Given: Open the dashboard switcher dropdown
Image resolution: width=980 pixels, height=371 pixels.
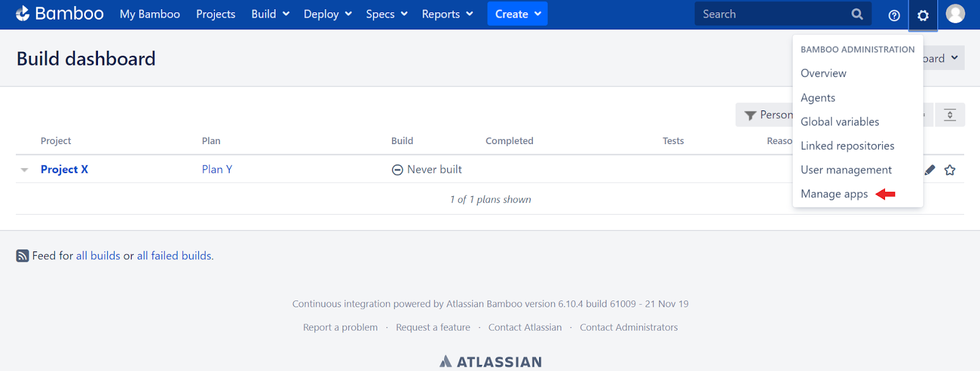Looking at the screenshot, I should 944,58.
